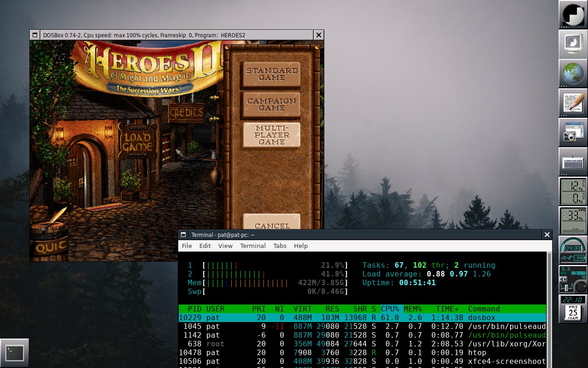Screen dimensions: 588x368
Task: Click the mixer balance slider
Action: (566, 288)
